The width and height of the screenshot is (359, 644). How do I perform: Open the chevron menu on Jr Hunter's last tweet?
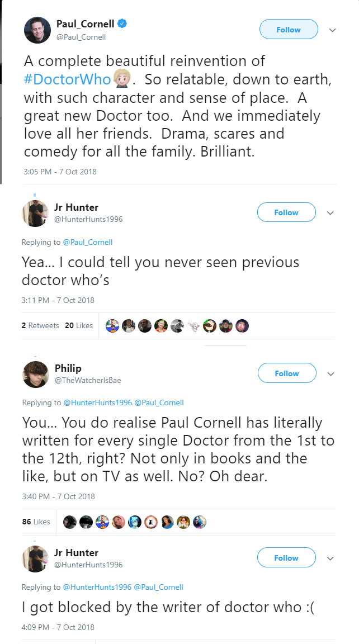pyautogui.click(x=330, y=558)
